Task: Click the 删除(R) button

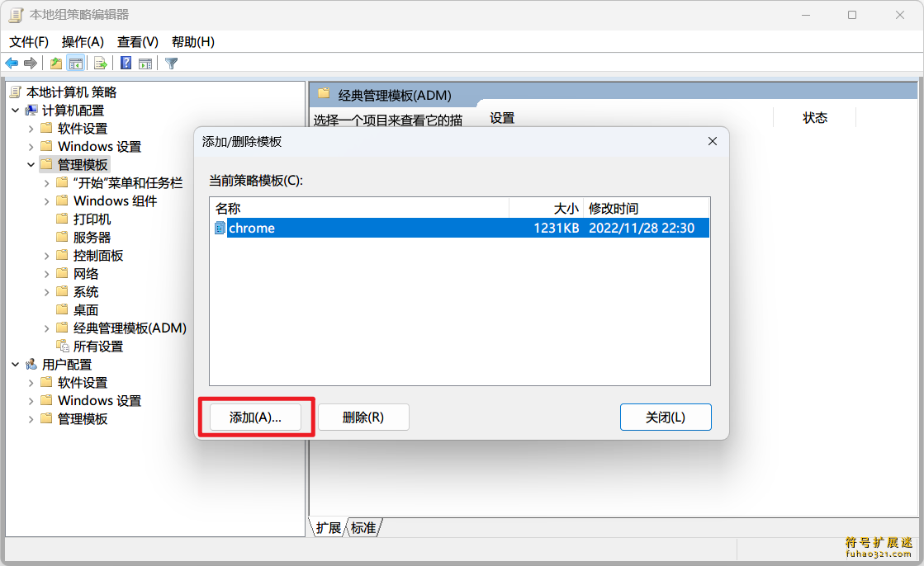Action: (363, 417)
